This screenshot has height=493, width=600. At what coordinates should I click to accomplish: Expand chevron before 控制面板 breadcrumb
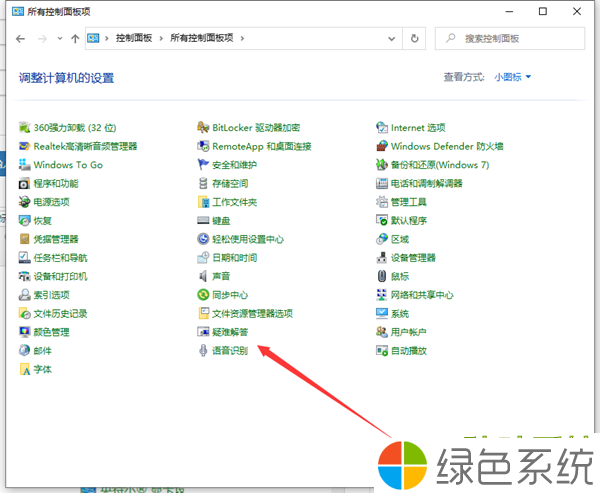point(106,38)
